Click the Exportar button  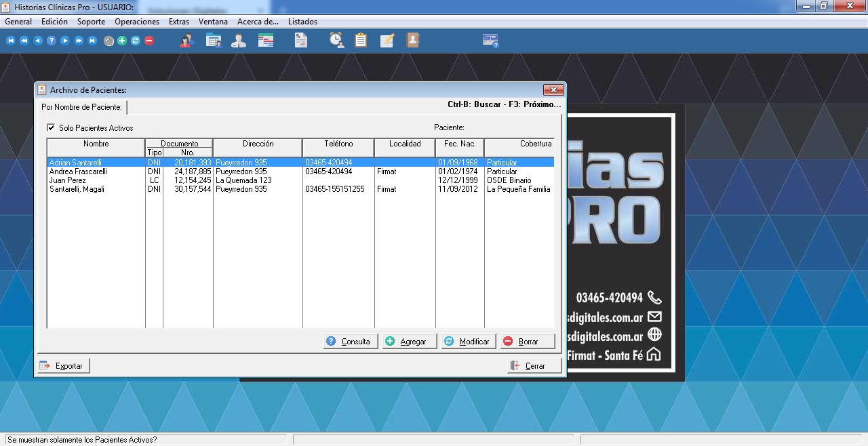(63, 366)
